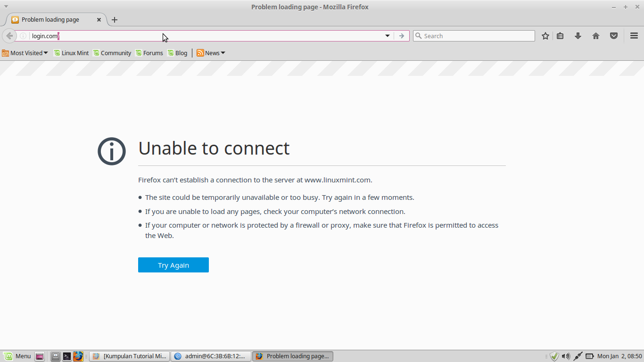Image resolution: width=644 pixels, height=362 pixels.
Task: Open a new browser tab
Action: pos(115,19)
